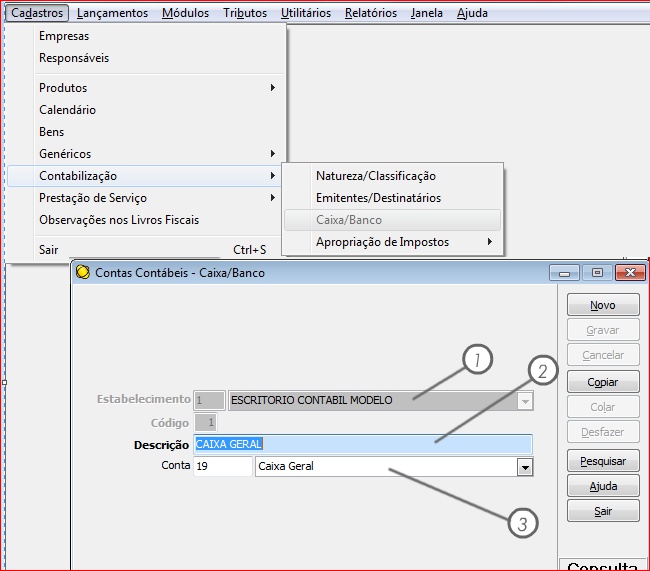Select Responsáveis menu entry
650x571 pixels.
pos(146,58)
